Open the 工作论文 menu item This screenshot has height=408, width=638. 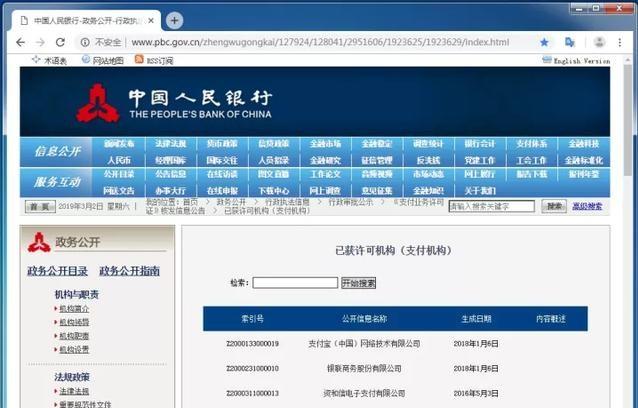[x=325, y=174]
